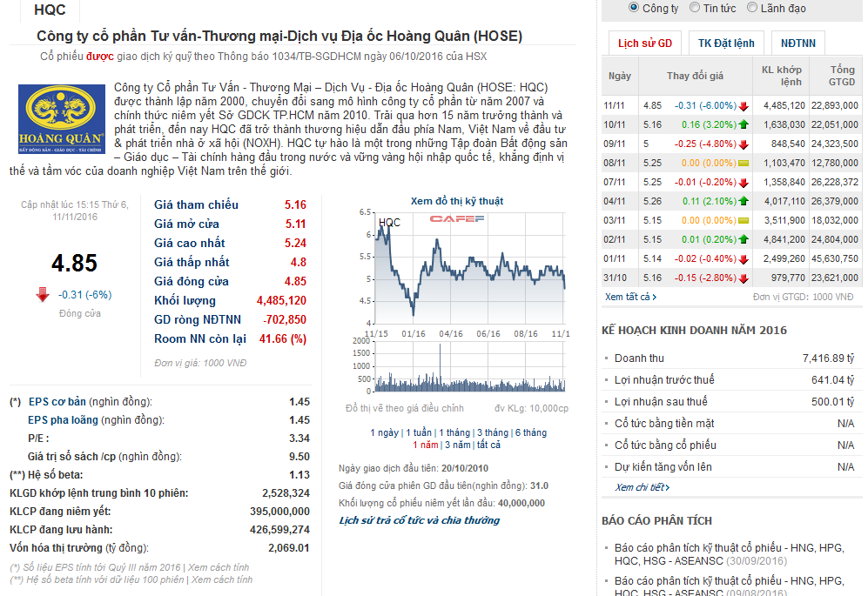
Task: Set chart range to 6 tháng
Action: pyautogui.click(x=531, y=432)
